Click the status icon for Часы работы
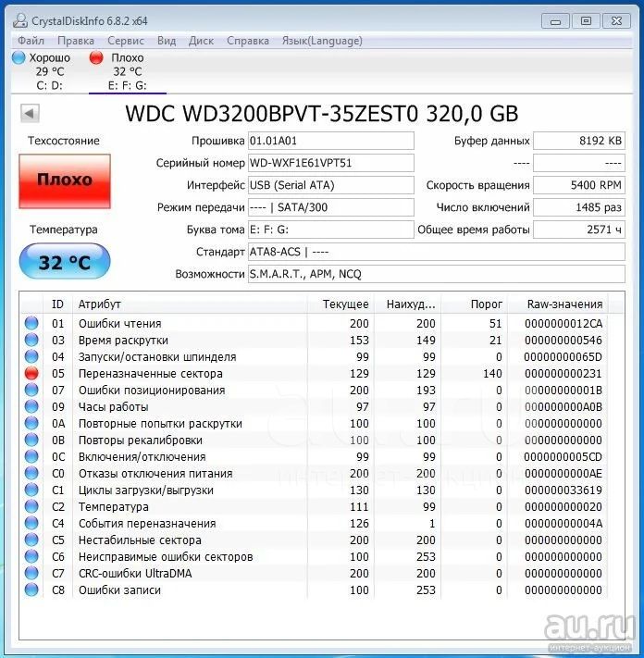The width and height of the screenshot is (644, 658). pyautogui.click(x=31, y=406)
